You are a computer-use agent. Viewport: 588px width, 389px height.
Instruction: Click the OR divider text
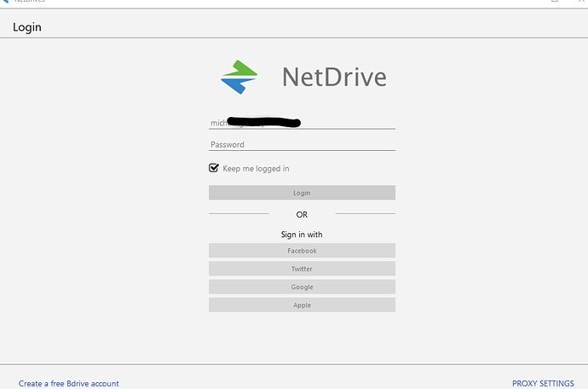coord(302,214)
